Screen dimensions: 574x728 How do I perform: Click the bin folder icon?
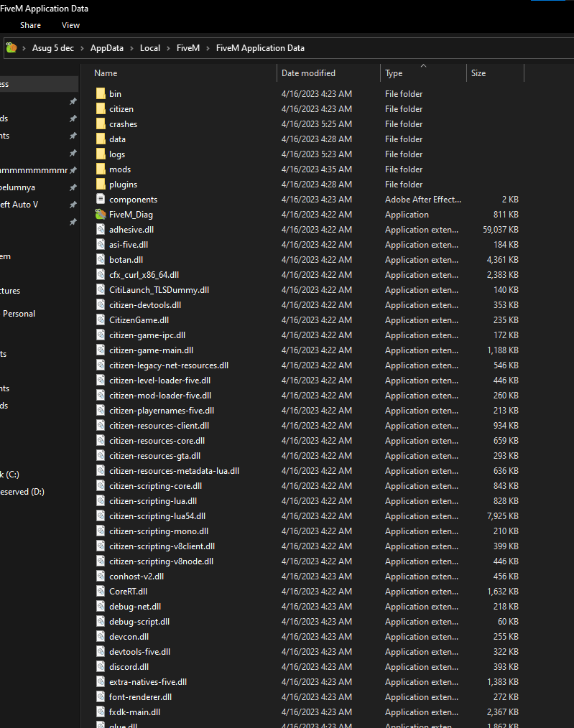coord(101,94)
